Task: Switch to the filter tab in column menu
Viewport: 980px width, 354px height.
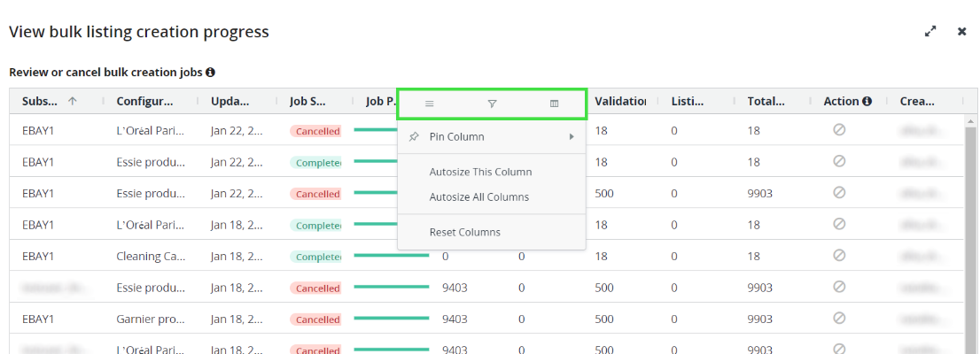Action: click(x=492, y=104)
